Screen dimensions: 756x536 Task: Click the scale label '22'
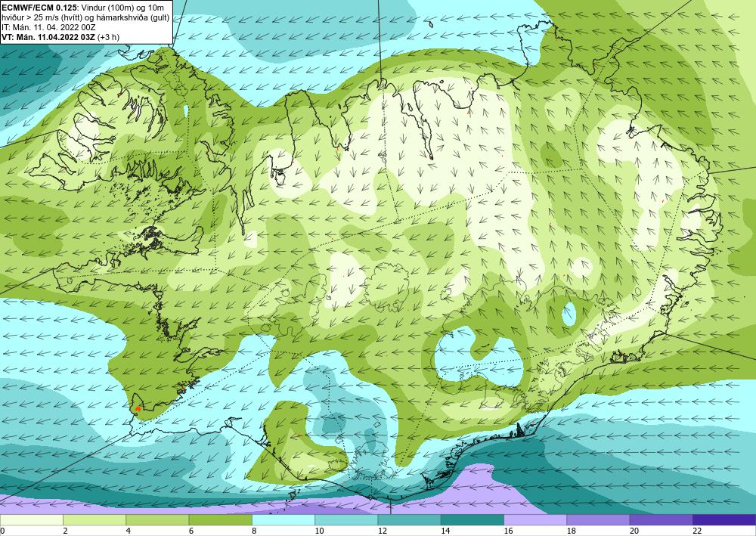tap(697, 531)
